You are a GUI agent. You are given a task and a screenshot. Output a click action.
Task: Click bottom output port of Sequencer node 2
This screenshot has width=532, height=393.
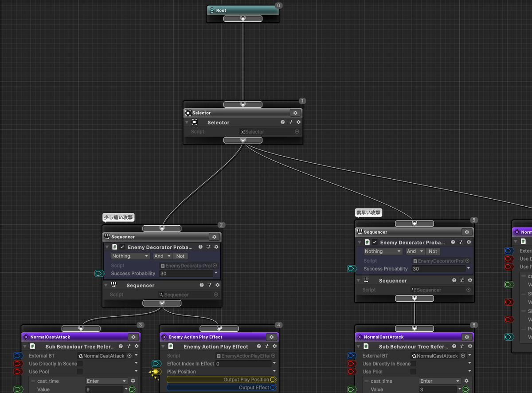pyautogui.click(x=162, y=303)
